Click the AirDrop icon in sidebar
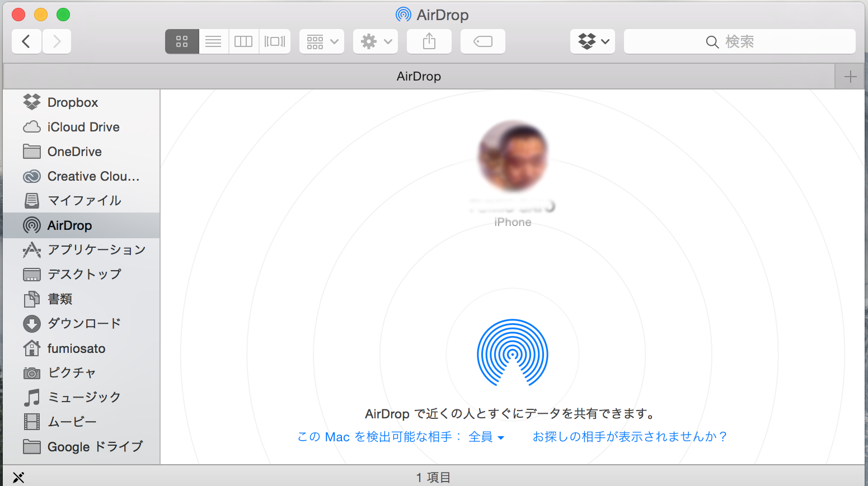The width and height of the screenshot is (868, 486). tap(32, 225)
